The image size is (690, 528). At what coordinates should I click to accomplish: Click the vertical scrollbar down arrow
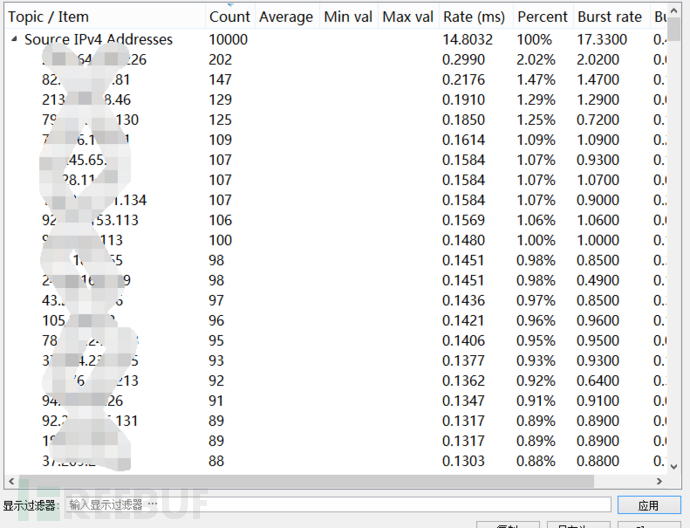pyautogui.click(x=674, y=466)
